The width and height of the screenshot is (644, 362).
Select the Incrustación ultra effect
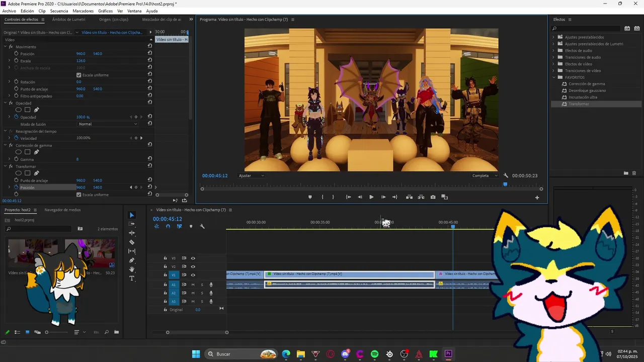tap(583, 97)
